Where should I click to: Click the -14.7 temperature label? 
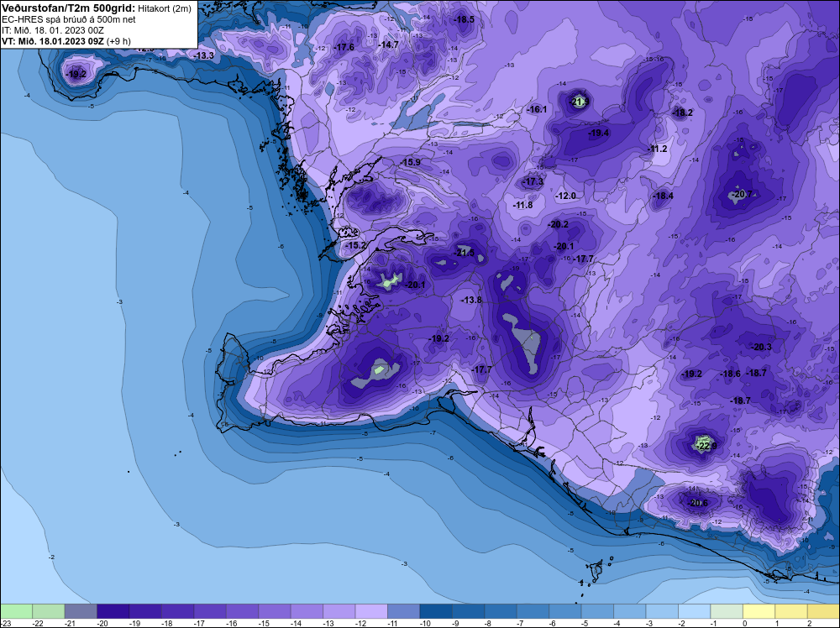pos(388,44)
